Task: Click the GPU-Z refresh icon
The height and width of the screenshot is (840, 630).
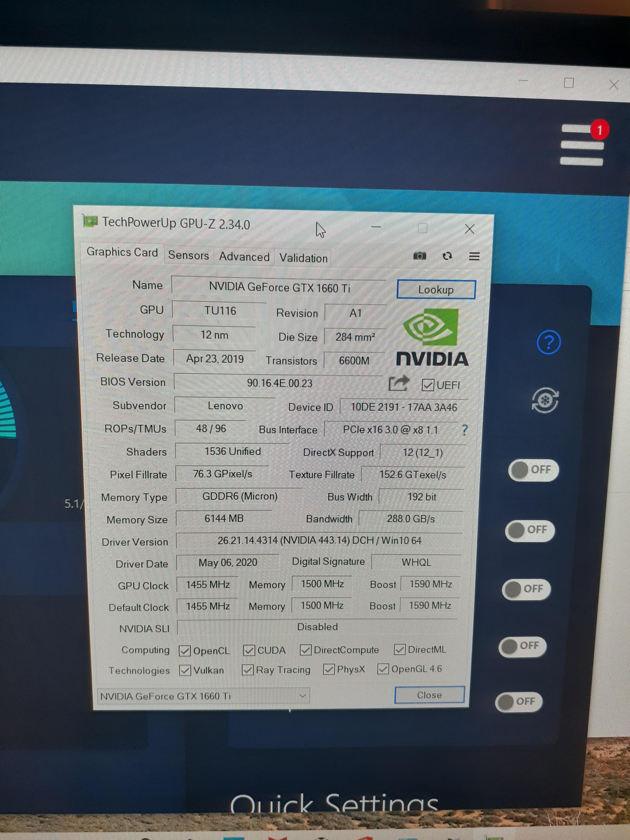Action: 447,256
